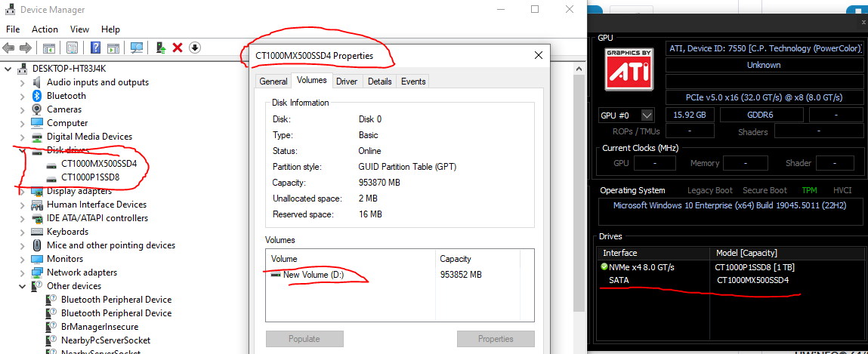Screen dimensions: 868x354
Task: Click the blue Help question mark icon
Action: pos(95,48)
